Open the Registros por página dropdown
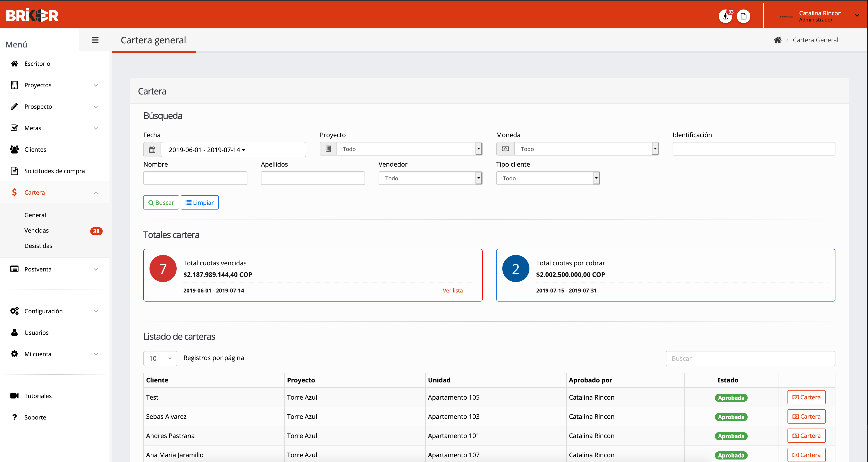Screen dimensions: 868x462 160,358
